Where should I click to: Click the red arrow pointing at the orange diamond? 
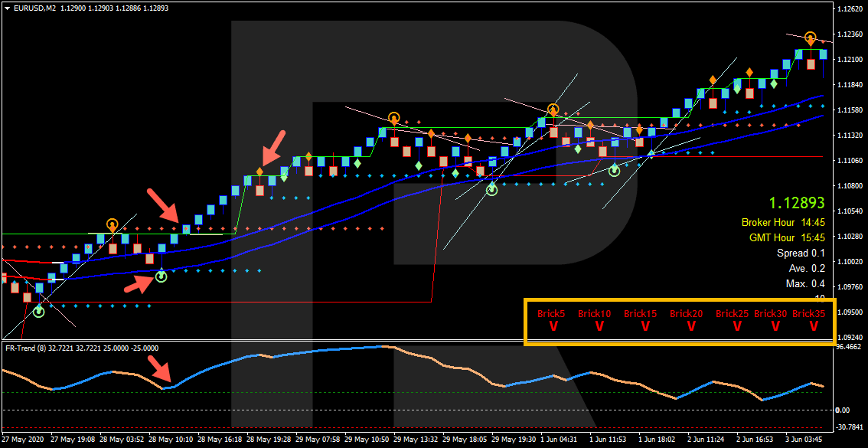click(272, 146)
